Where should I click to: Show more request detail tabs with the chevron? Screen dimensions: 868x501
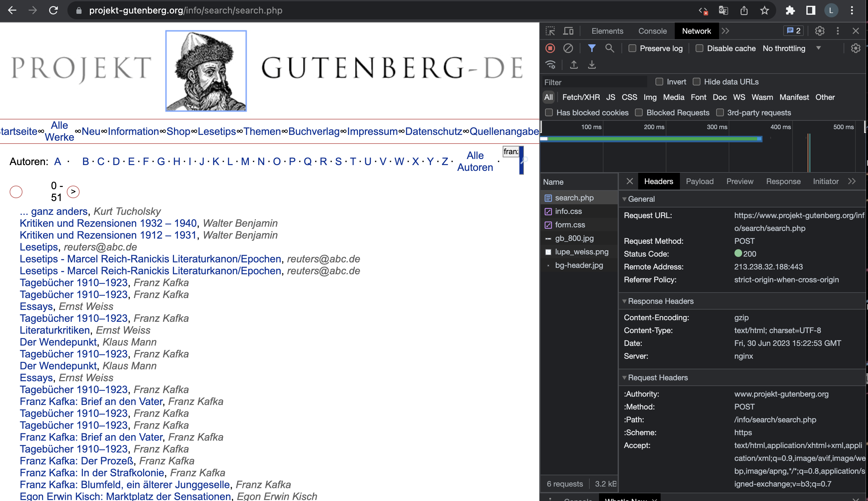coord(852,181)
